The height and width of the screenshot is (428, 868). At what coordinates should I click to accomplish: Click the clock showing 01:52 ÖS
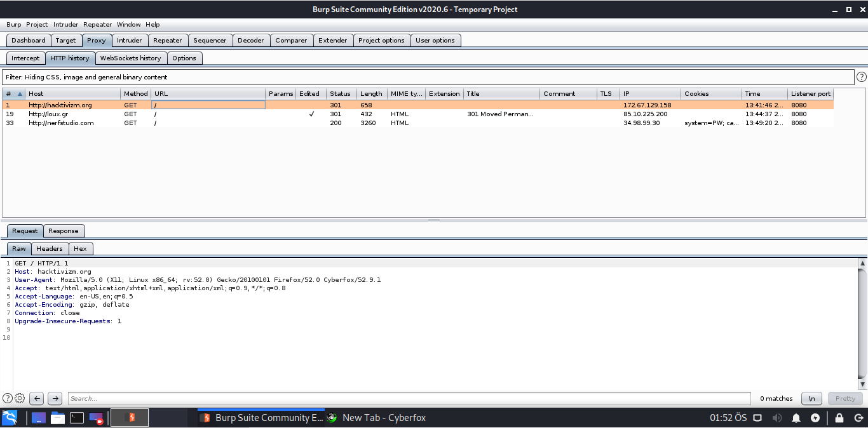coord(728,418)
